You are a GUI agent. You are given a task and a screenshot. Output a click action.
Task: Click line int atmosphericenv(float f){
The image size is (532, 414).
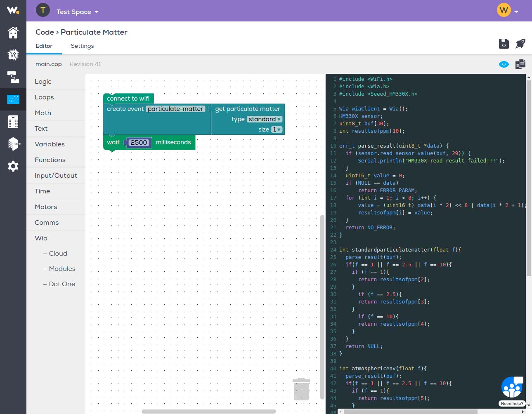tap(383, 369)
